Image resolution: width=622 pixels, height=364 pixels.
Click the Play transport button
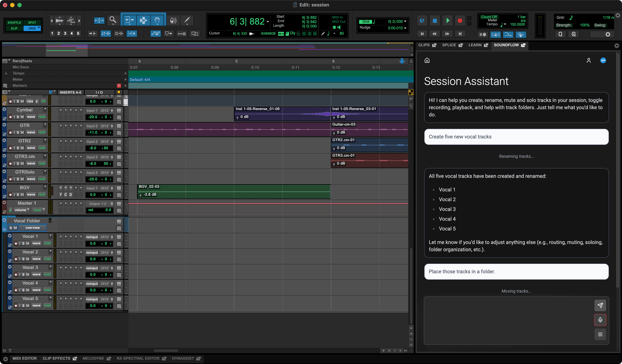448,21
